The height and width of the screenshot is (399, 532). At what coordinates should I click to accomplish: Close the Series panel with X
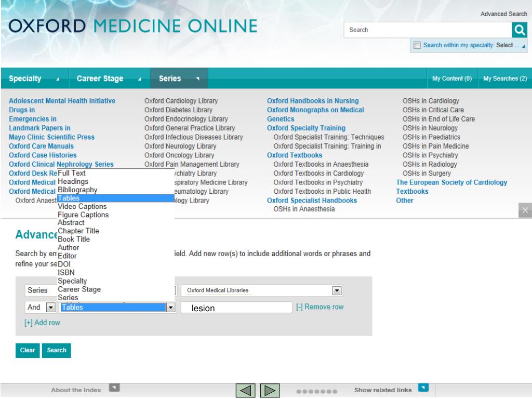pyautogui.click(x=525, y=210)
